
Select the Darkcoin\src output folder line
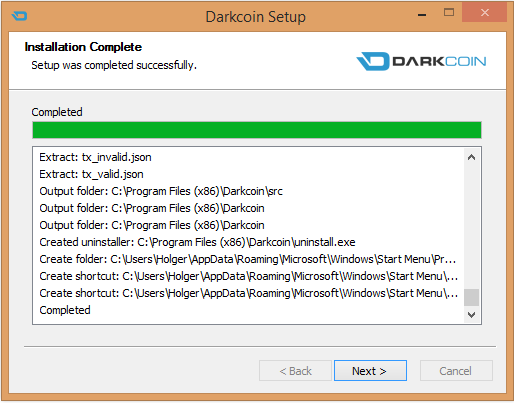[x=161, y=191]
